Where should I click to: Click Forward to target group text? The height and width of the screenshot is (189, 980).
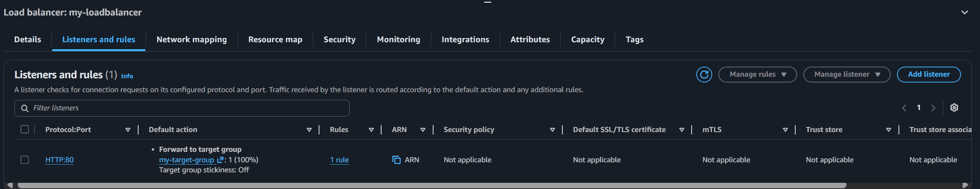click(x=200, y=149)
